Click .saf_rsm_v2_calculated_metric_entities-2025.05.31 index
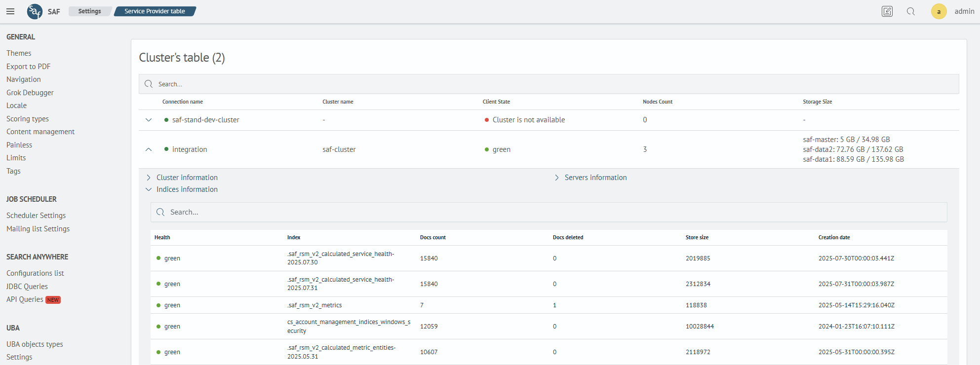 pos(342,352)
